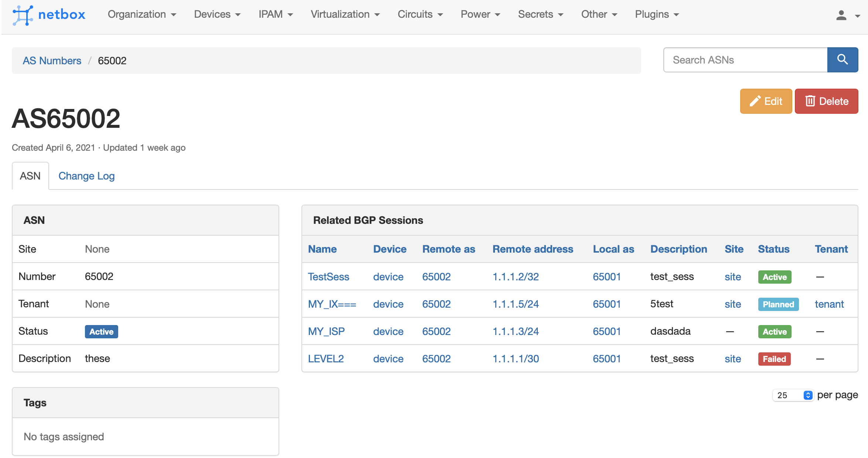The height and width of the screenshot is (458, 868).
Task: Click the green Active badge for TestSess
Action: pos(775,277)
